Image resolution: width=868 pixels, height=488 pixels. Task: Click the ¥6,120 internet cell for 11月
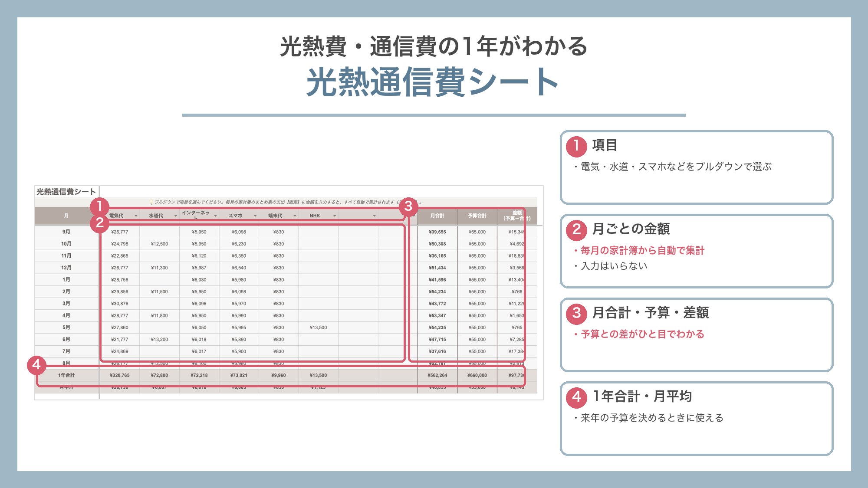tap(199, 256)
